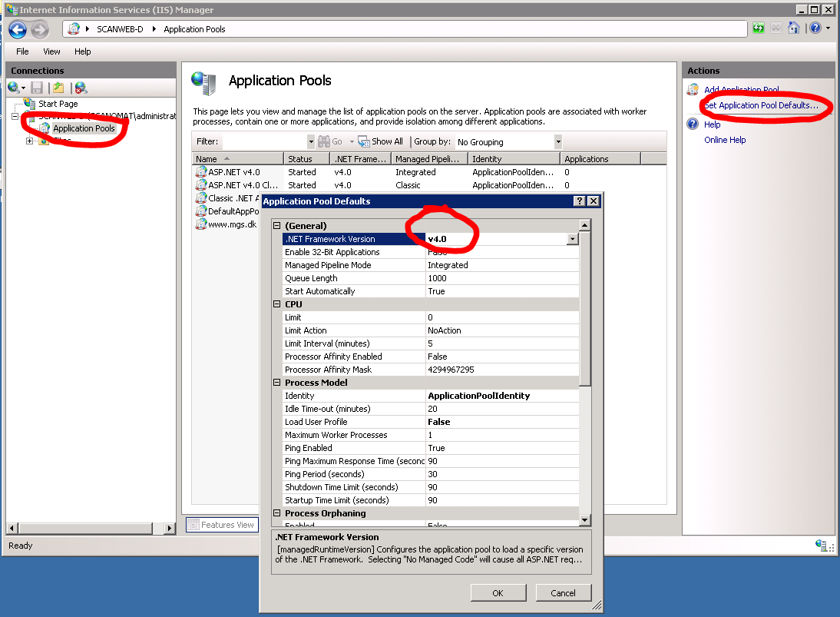840x617 pixels.
Task: Click the Back navigation arrow button
Action: point(18,29)
